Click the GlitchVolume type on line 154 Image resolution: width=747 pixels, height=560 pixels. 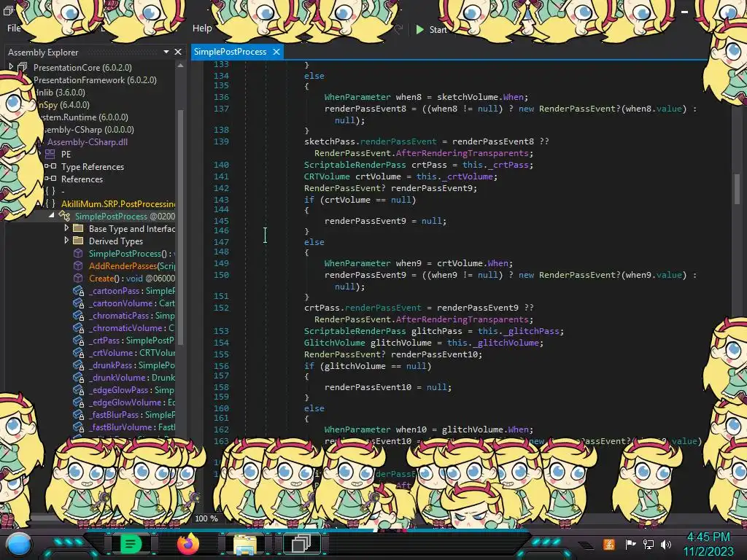[x=334, y=343]
